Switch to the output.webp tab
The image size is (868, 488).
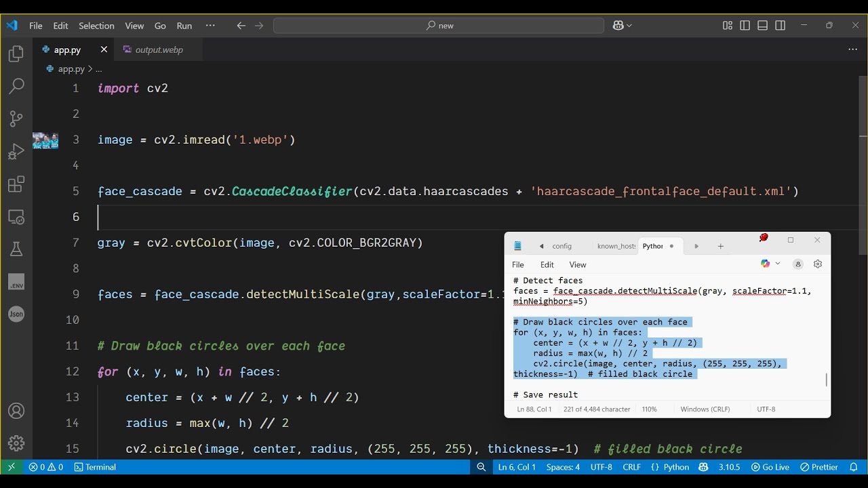tap(159, 49)
